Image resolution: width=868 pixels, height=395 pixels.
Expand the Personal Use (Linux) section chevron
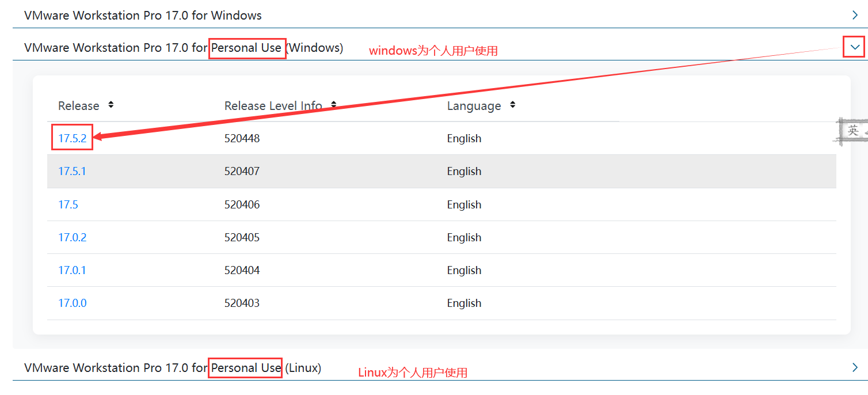click(855, 367)
